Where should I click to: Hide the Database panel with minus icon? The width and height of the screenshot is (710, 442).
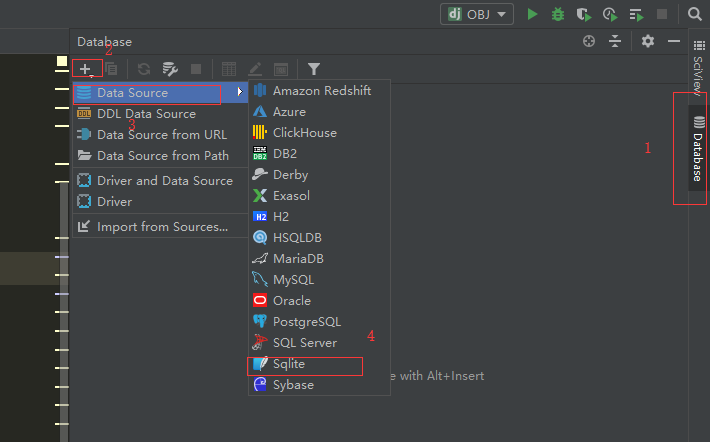674,41
